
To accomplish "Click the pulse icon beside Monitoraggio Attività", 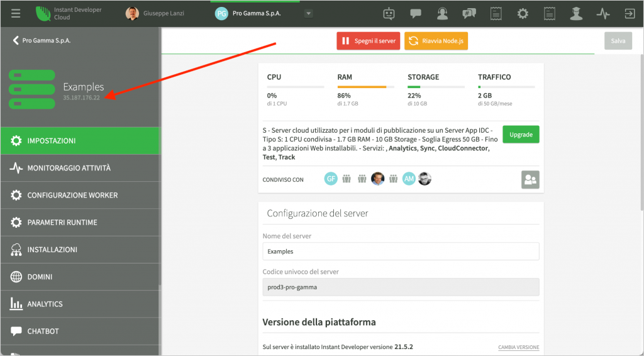I will 16,168.
